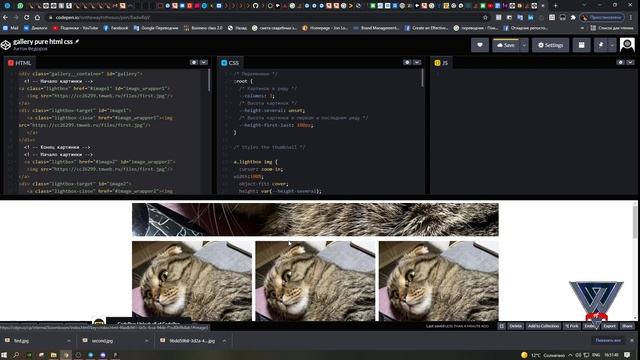This screenshot has width=640, height=360.
Task: Go back in browser history
Action: pyautogui.click(x=5, y=18)
